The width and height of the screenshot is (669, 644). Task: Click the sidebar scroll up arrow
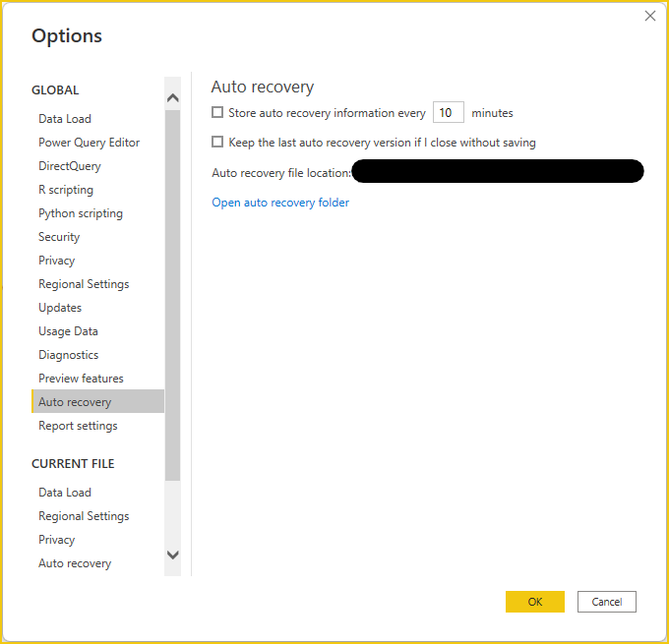tap(173, 98)
